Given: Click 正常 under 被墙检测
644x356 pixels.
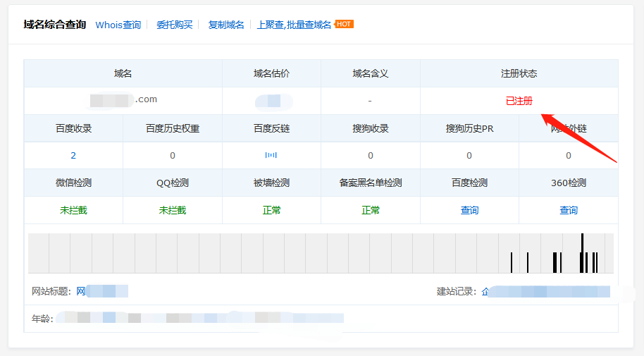Looking at the screenshot, I should pyautogui.click(x=271, y=211).
